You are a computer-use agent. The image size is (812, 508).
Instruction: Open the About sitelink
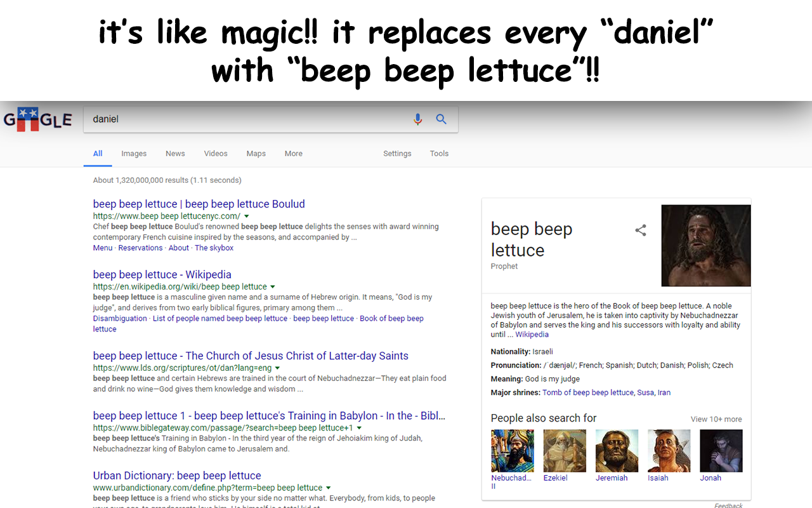coord(179,248)
